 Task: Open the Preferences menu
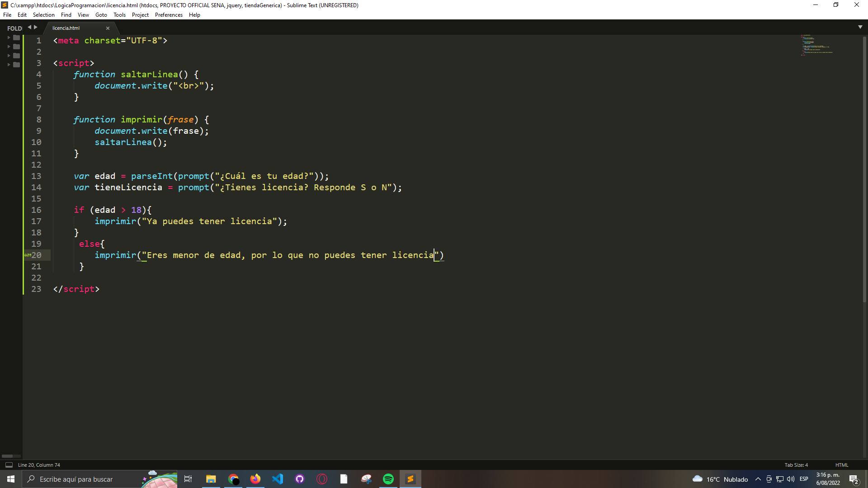[x=169, y=15]
